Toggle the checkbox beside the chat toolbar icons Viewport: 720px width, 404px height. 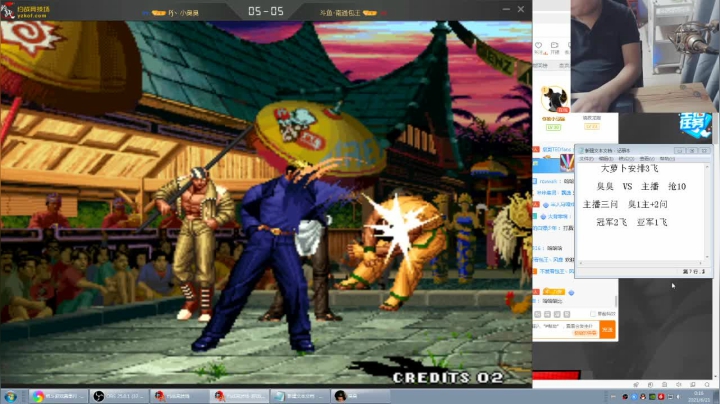click(593, 314)
